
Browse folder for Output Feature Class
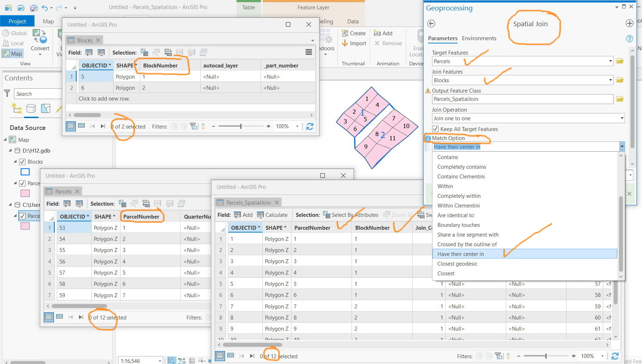click(x=620, y=99)
